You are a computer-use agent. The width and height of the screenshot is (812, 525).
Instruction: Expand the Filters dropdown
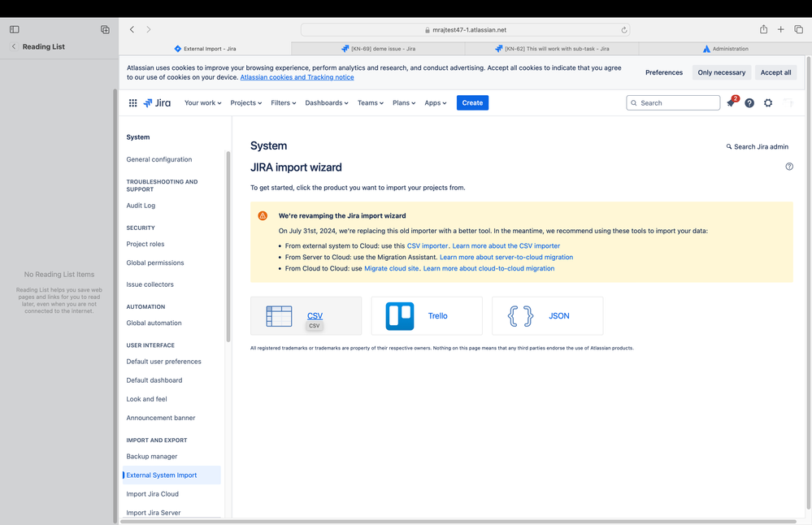point(284,103)
